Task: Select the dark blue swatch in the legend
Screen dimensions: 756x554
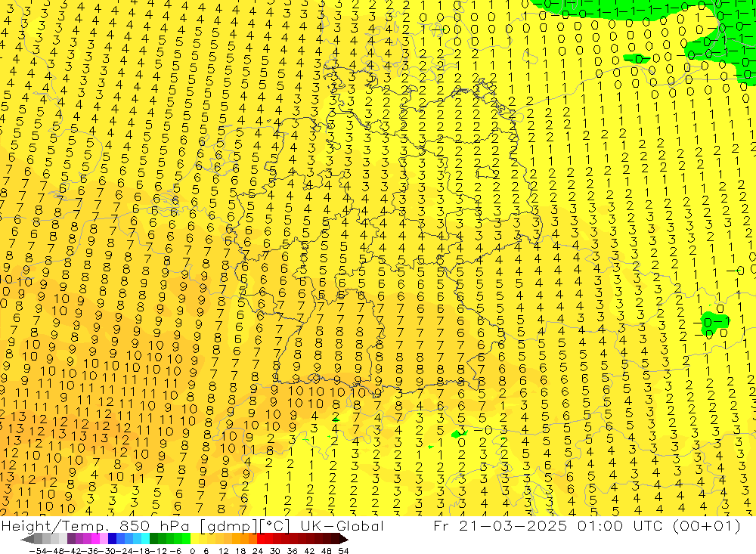Action: point(112,539)
